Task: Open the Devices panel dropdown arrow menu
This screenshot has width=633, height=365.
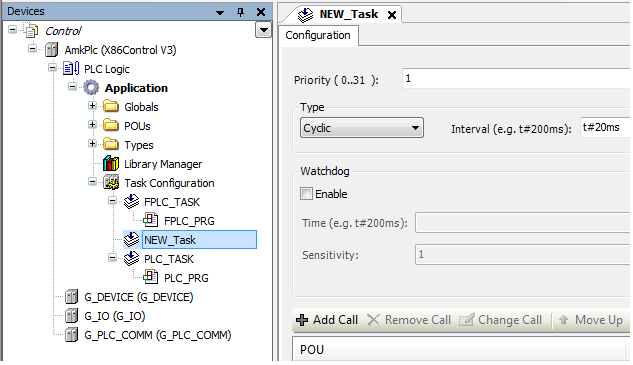Action: [x=220, y=13]
